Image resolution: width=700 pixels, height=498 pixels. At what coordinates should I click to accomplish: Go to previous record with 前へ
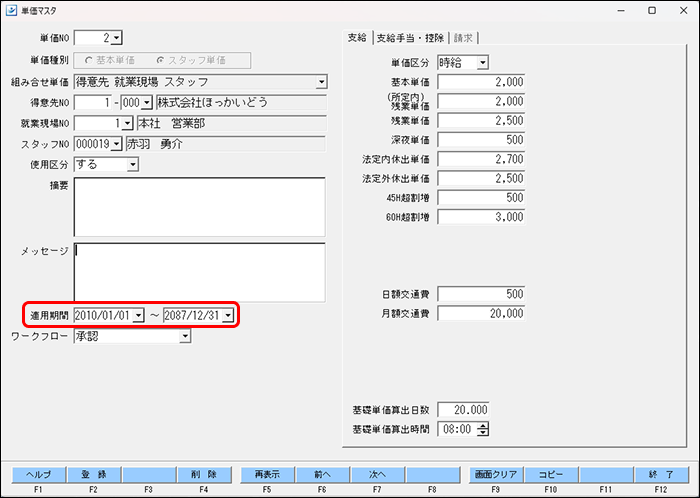pos(322,475)
